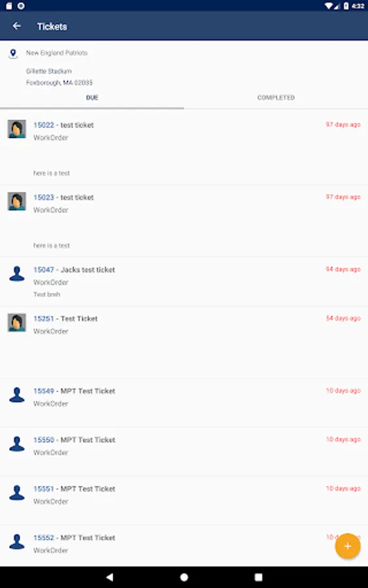This screenshot has height=588, width=368.
Task: Tap the 97 days ago label on ticket 15022
Action: [x=343, y=125]
